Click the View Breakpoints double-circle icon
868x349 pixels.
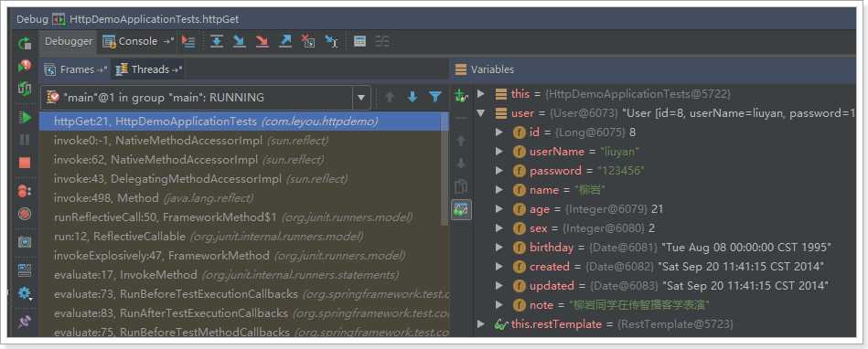[x=25, y=190]
